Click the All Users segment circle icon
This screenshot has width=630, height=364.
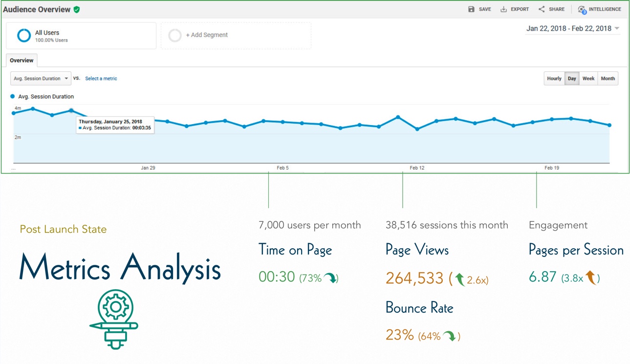(24, 36)
